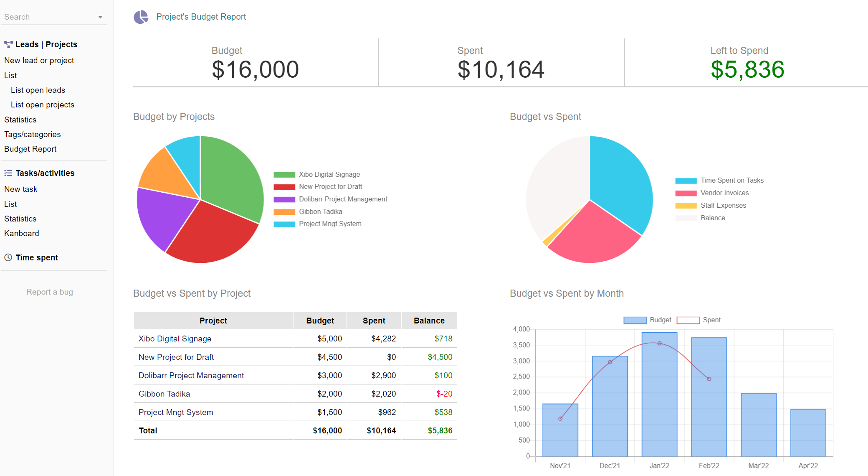Click the Tags/categories menu item
This screenshot has width=868, height=476.
click(33, 134)
